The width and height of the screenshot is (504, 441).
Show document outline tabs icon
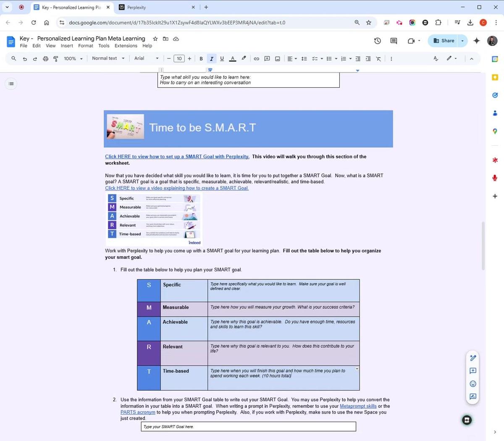coord(11,84)
